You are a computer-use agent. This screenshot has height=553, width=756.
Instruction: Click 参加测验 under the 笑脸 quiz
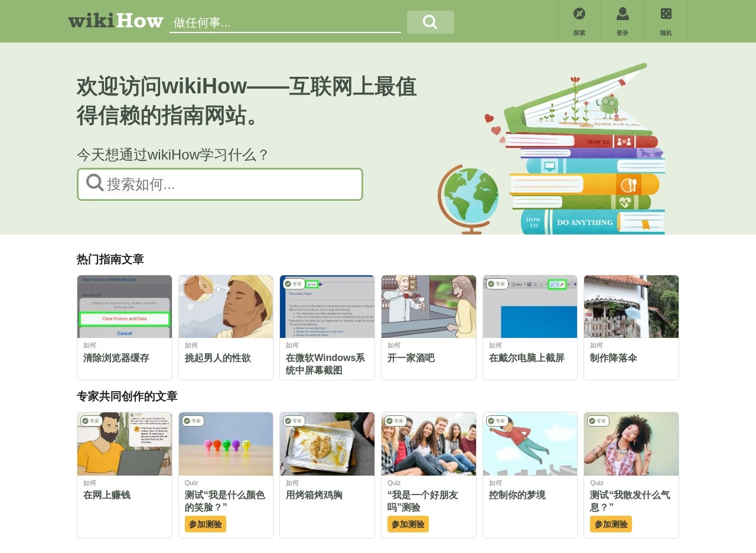coord(205,524)
